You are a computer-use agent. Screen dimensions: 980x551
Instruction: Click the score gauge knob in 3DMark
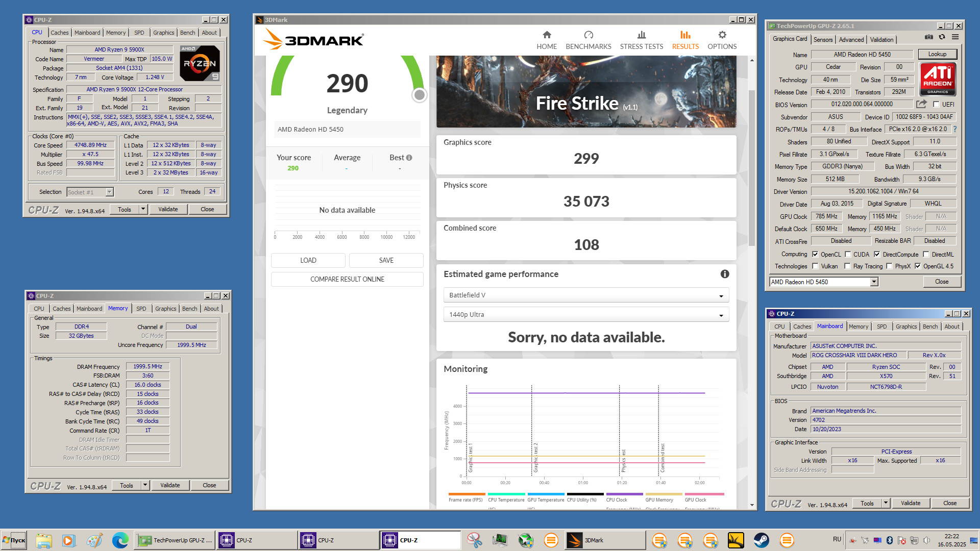coord(419,95)
